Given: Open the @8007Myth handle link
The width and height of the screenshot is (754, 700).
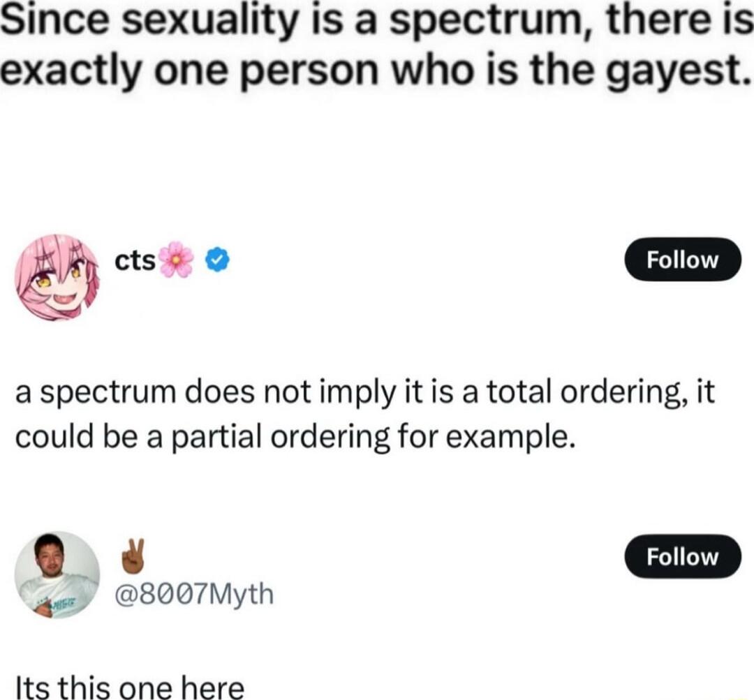Looking at the screenshot, I should [x=194, y=594].
